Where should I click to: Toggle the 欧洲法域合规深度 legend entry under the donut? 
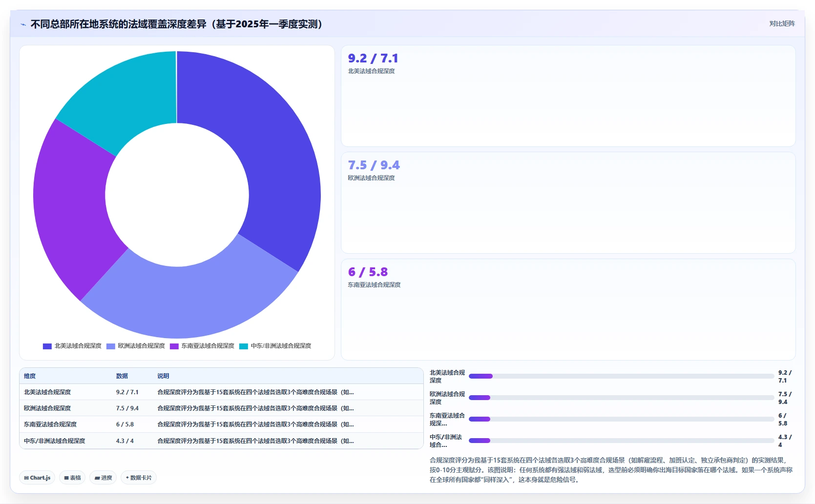136,346
